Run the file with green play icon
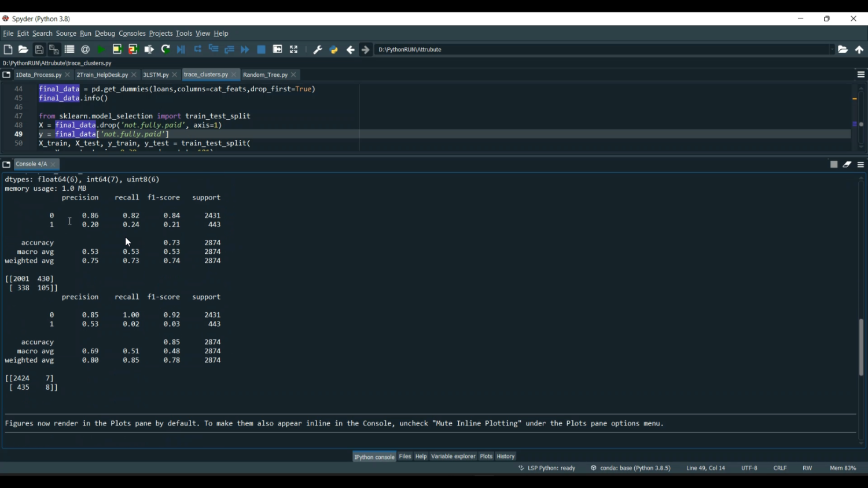The image size is (868, 488). (x=101, y=50)
